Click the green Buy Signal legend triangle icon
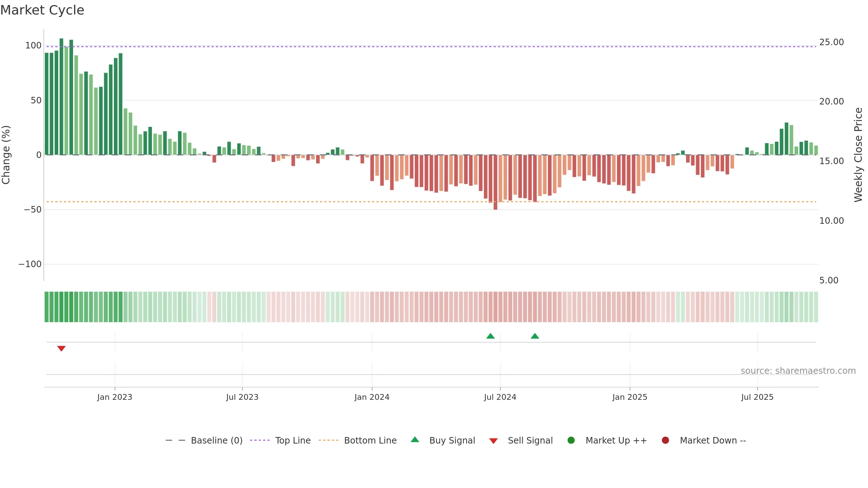 415,440
